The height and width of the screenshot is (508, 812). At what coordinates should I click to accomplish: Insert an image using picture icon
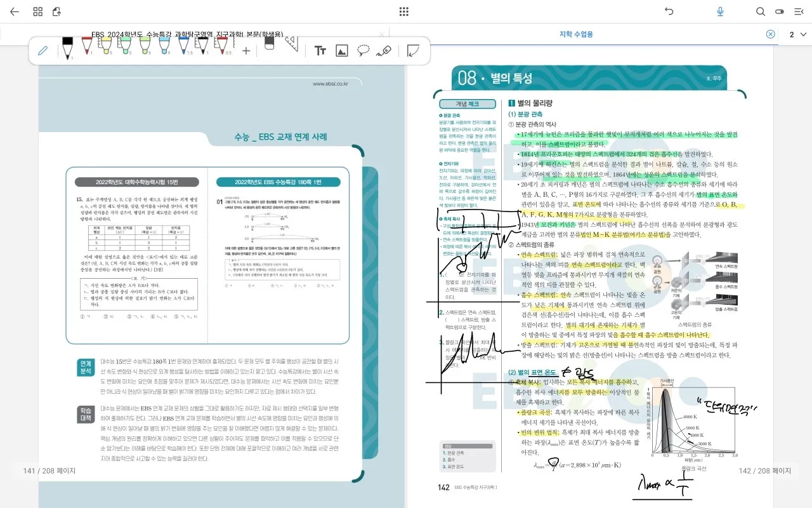click(x=341, y=51)
